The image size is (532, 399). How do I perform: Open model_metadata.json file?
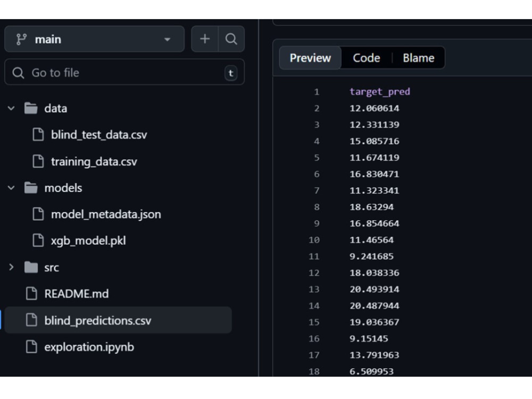(x=106, y=214)
